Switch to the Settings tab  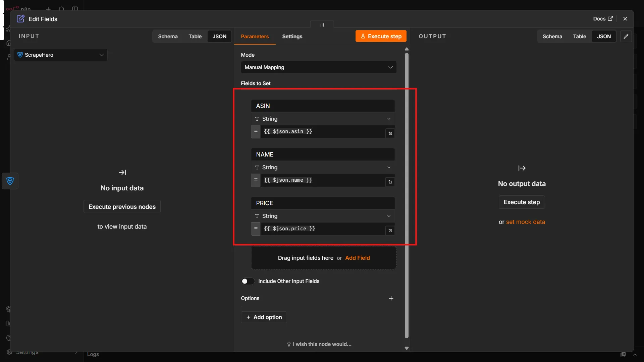click(292, 37)
